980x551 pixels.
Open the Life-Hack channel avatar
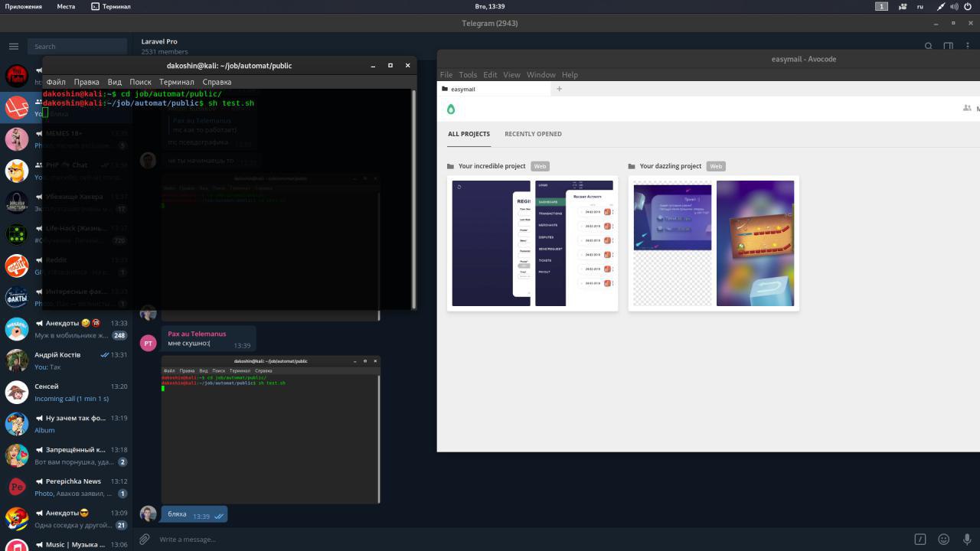coord(17,234)
